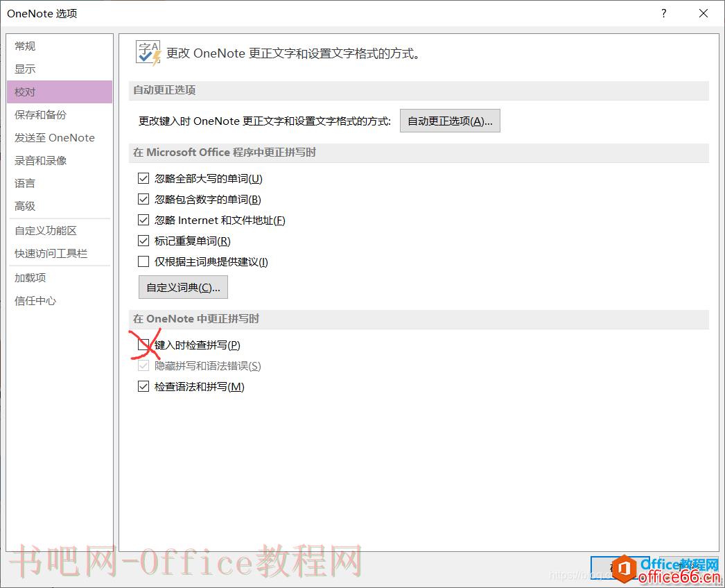Open 自定义词典(C)... dialog
This screenshot has height=588, width=725.
click(x=183, y=287)
